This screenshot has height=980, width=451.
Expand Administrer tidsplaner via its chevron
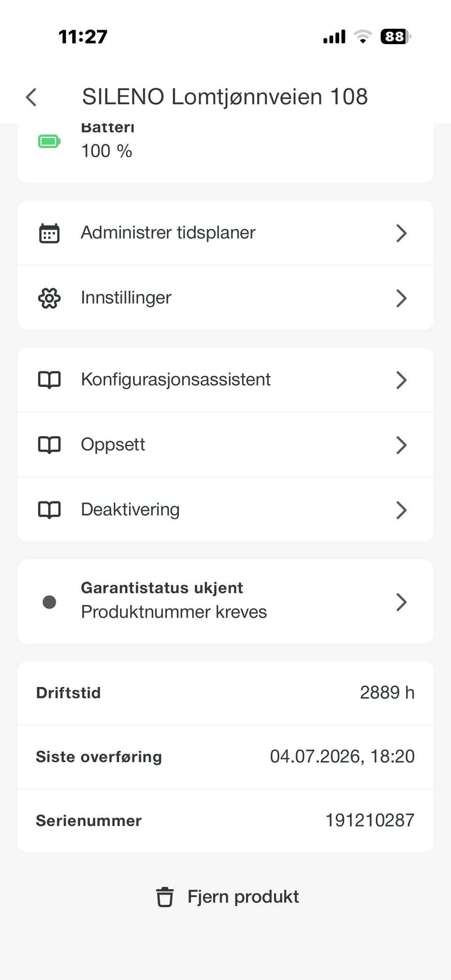[401, 233]
